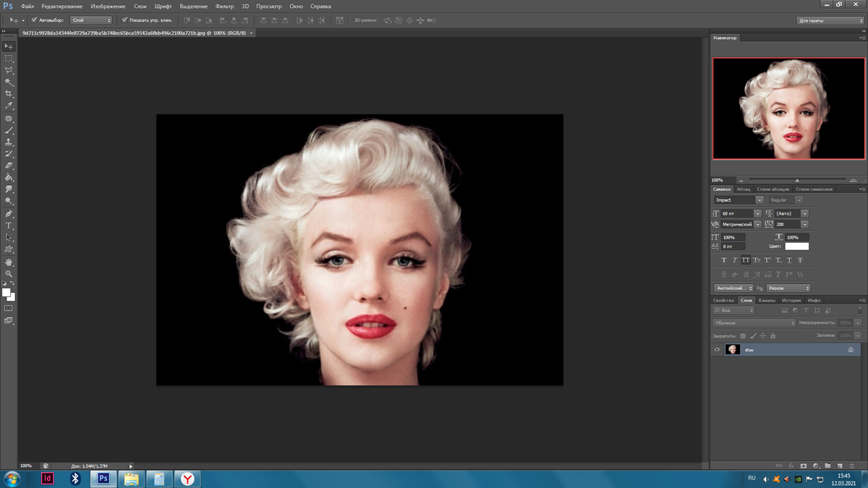Add a layer mask in Layers panel
868x488 pixels.
pyautogui.click(x=804, y=466)
